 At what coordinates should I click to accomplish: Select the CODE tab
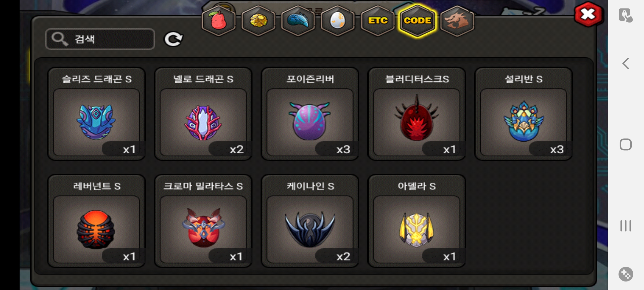pos(417,21)
